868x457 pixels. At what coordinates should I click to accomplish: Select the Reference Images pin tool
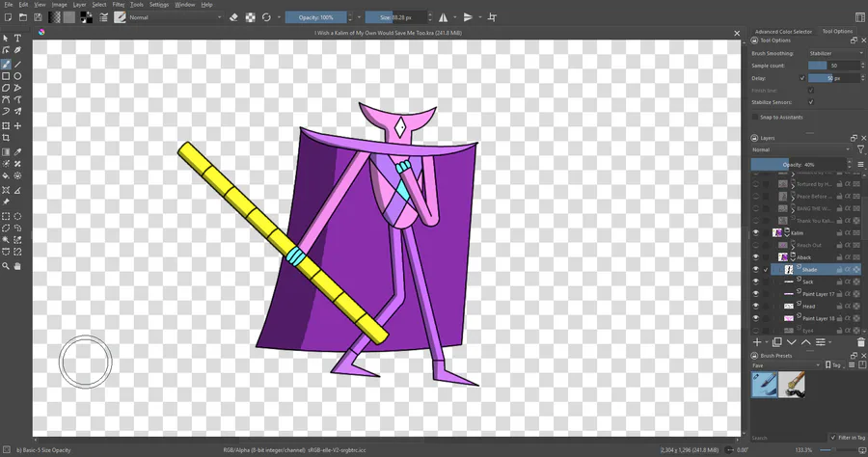coord(6,202)
